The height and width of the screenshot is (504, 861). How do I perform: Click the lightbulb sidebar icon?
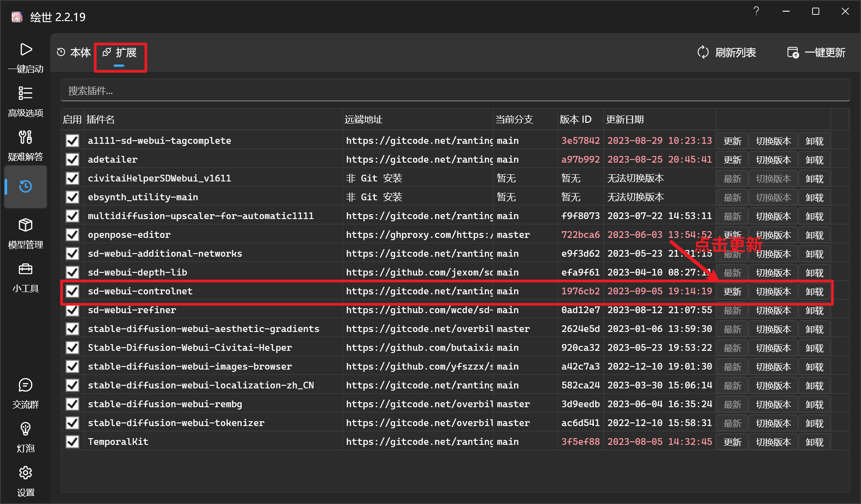(x=26, y=429)
